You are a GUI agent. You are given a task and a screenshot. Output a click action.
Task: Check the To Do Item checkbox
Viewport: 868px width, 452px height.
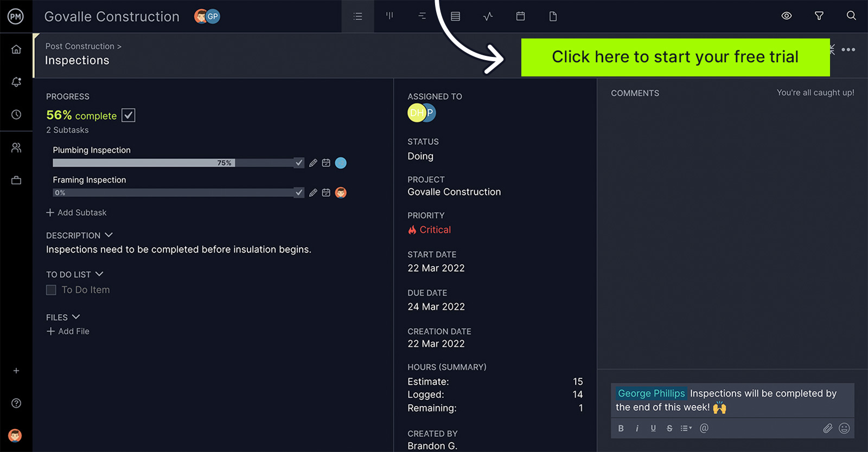tap(51, 290)
